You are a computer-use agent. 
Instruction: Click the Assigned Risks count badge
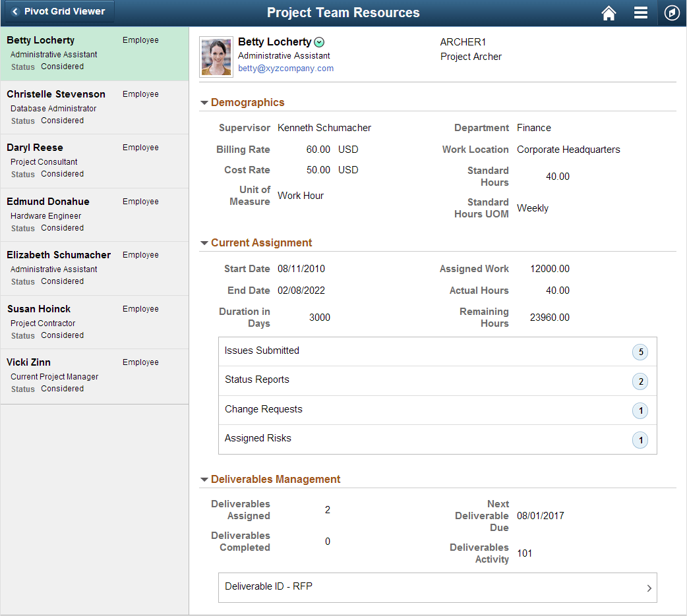point(640,439)
